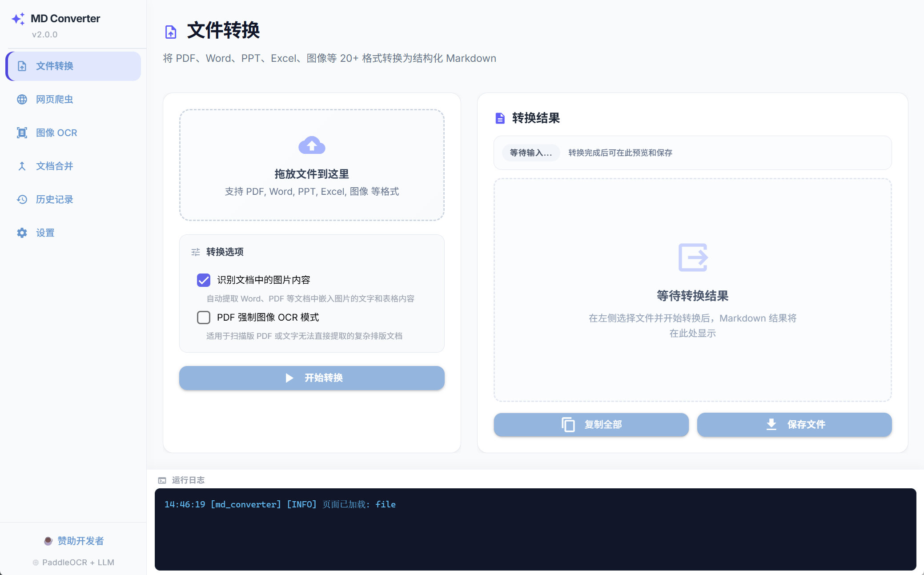Image resolution: width=924 pixels, height=575 pixels.
Task: Click the 复制全部 button
Action: click(x=591, y=424)
